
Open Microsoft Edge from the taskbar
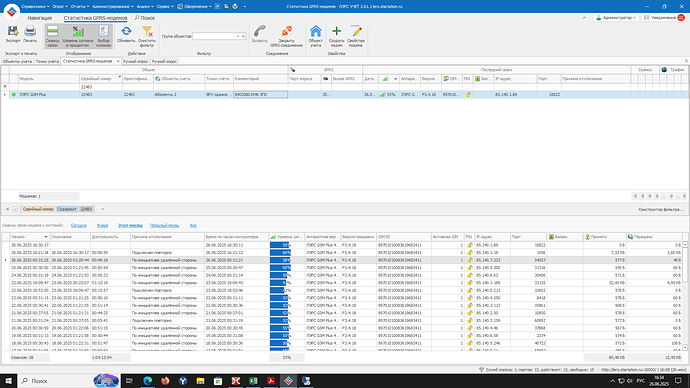[147, 381]
